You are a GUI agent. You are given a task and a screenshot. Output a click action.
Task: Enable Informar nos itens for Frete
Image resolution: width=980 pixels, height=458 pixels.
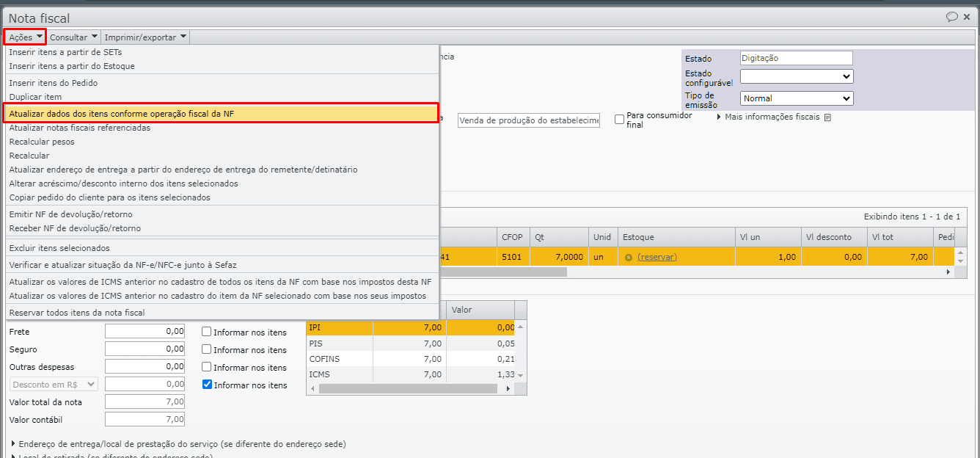207,332
